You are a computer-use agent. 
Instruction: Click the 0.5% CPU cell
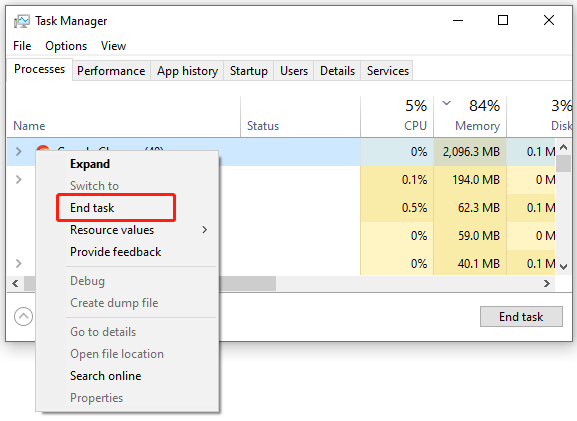tap(397, 208)
